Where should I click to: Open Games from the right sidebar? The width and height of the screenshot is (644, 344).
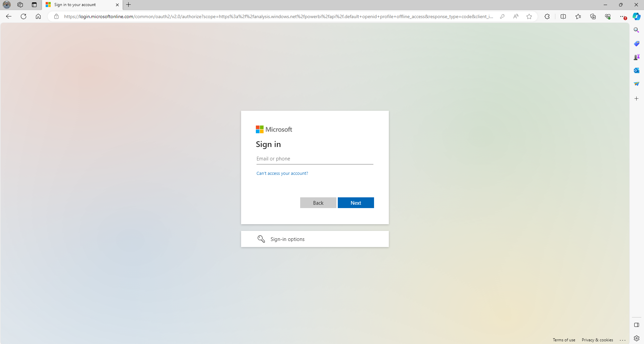(x=636, y=57)
